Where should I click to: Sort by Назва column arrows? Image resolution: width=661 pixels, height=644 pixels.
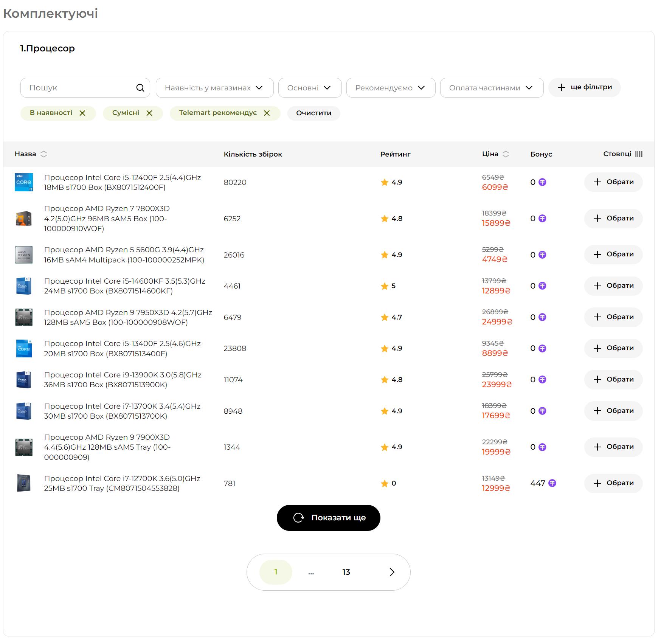[x=44, y=154]
